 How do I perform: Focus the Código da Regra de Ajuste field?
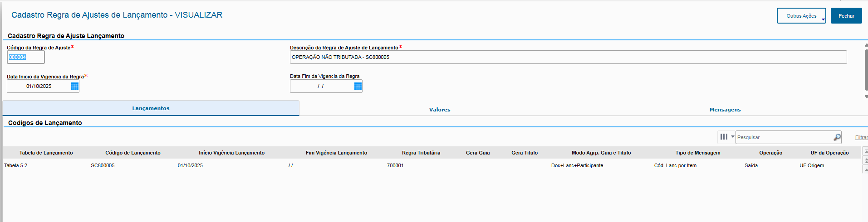(26, 57)
